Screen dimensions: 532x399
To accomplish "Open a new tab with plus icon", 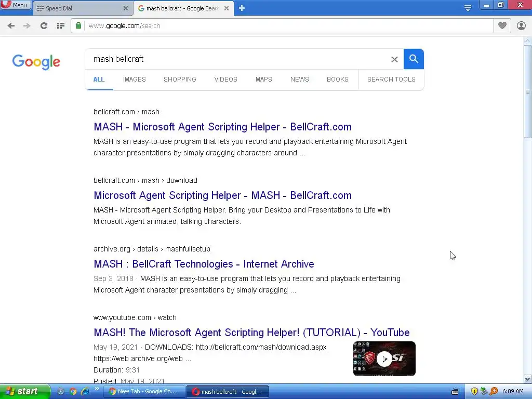I will 242,8.
